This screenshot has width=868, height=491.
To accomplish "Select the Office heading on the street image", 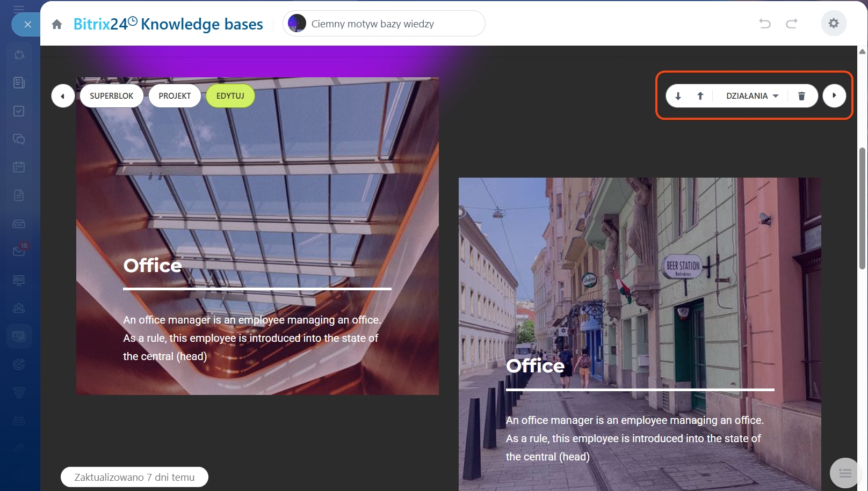I will tap(535, 366).
